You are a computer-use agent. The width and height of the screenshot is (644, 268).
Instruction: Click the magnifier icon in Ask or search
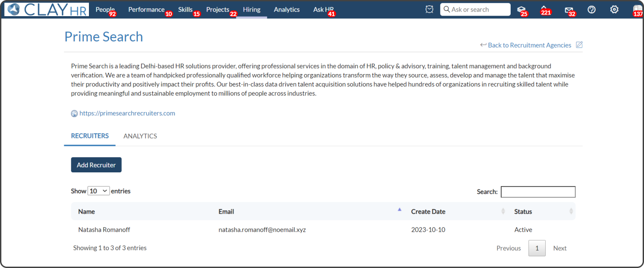(x=447, y=9)
